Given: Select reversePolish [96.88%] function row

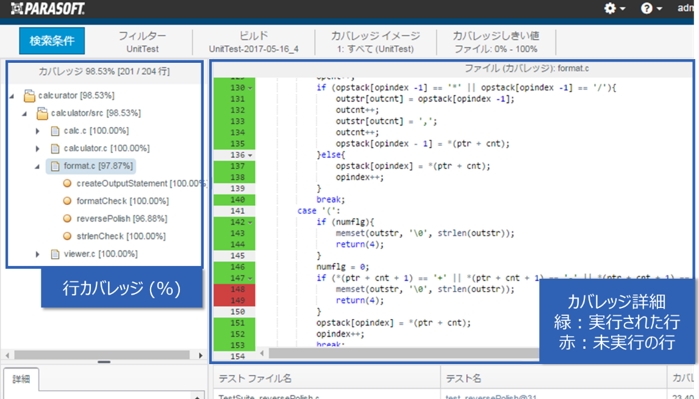Looking at the screenshot, I should tap(122, 218).
